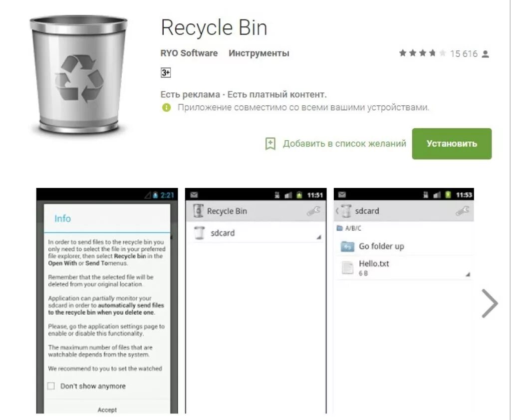Click the reviewers person icon
This screenshot has width=511, height=420.
[x=485, y=54]
